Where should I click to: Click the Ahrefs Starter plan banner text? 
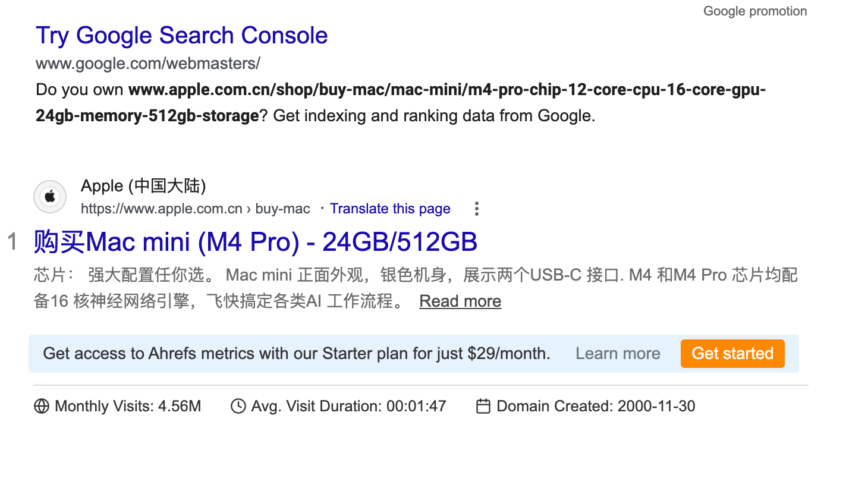tap(297, 354)
